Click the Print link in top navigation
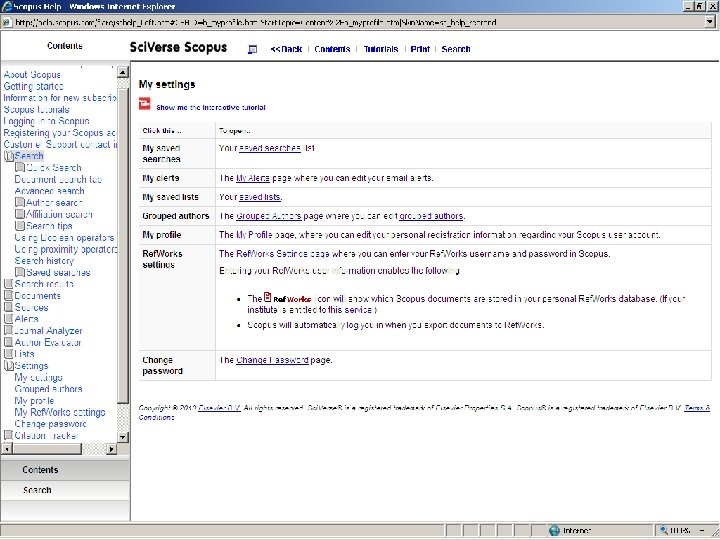 coord(420,49)
